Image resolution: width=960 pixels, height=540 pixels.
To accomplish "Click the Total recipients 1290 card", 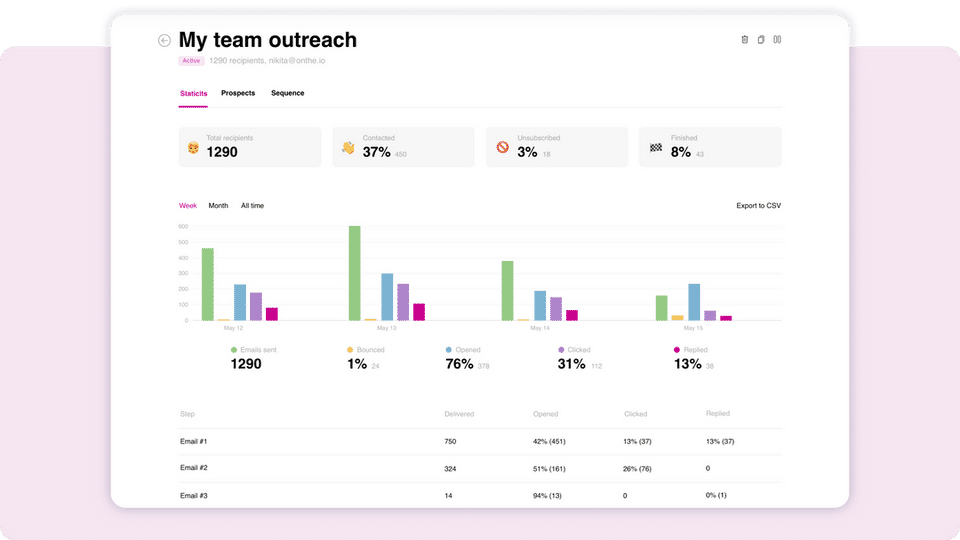I will point(250,147).
